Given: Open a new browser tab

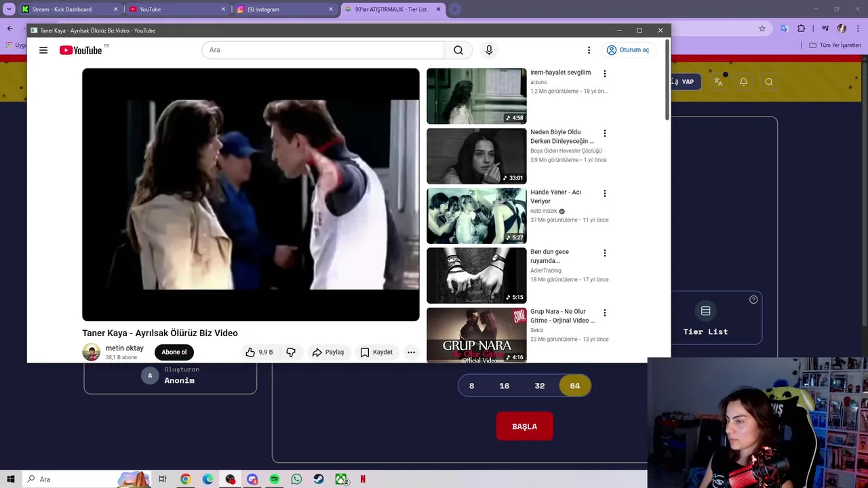Looking at the screenshot, I should click(454, 9).
